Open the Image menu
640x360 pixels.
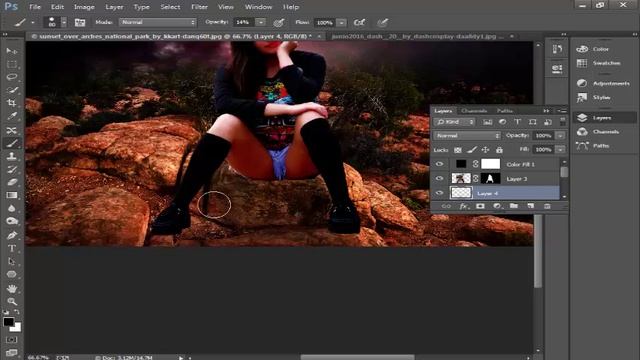pyautogui.click(x=84, y=7)
